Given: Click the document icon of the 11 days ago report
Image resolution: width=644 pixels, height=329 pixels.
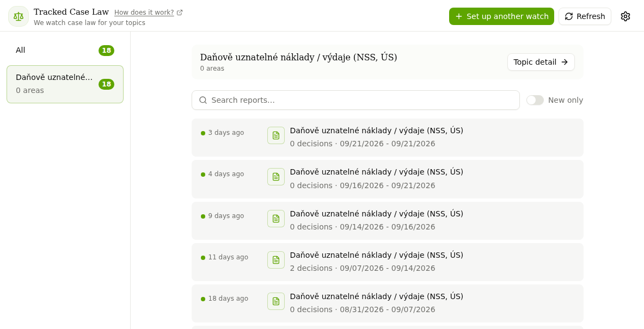Looking at the screenshot, I should [276, 260].
